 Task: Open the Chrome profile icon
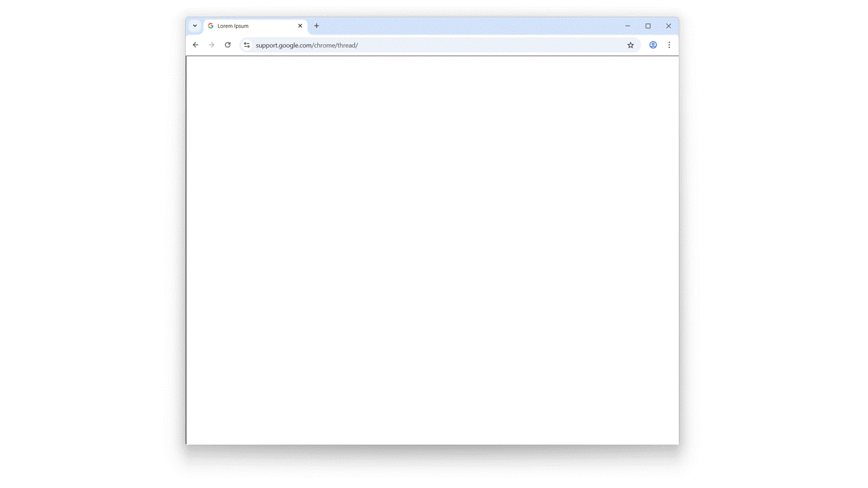click(652, 45)
